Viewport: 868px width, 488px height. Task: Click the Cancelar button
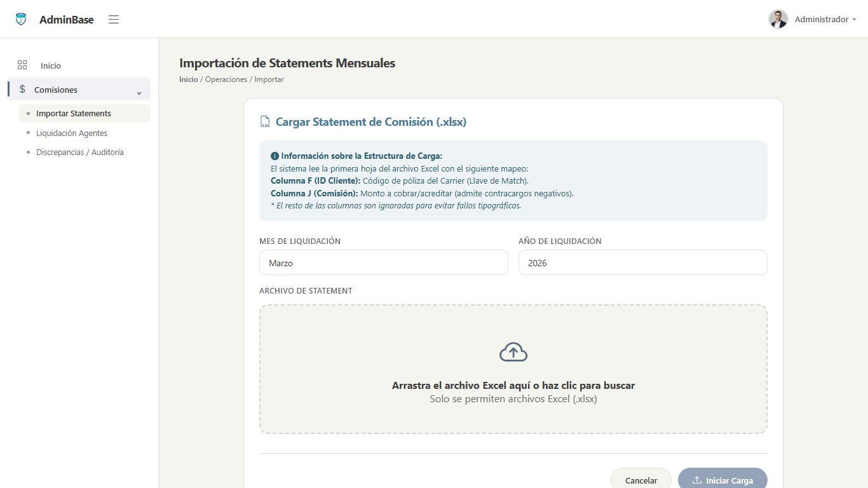click(641, 480)
